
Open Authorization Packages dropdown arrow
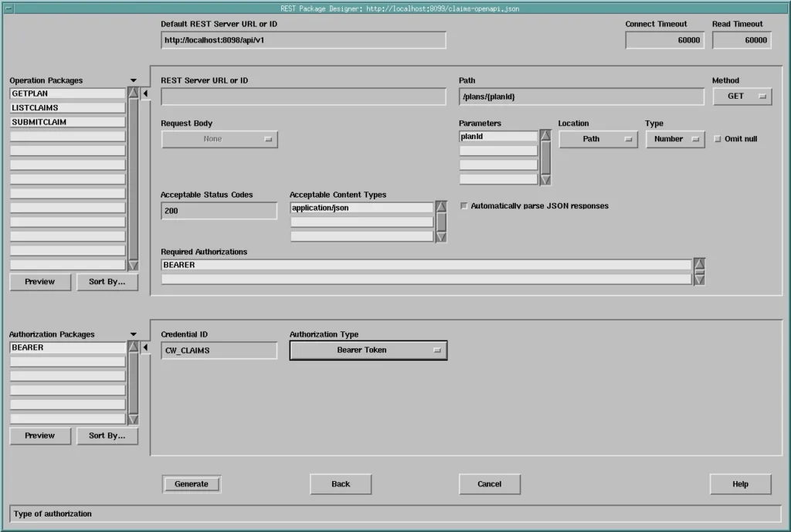tap(133, 334)
